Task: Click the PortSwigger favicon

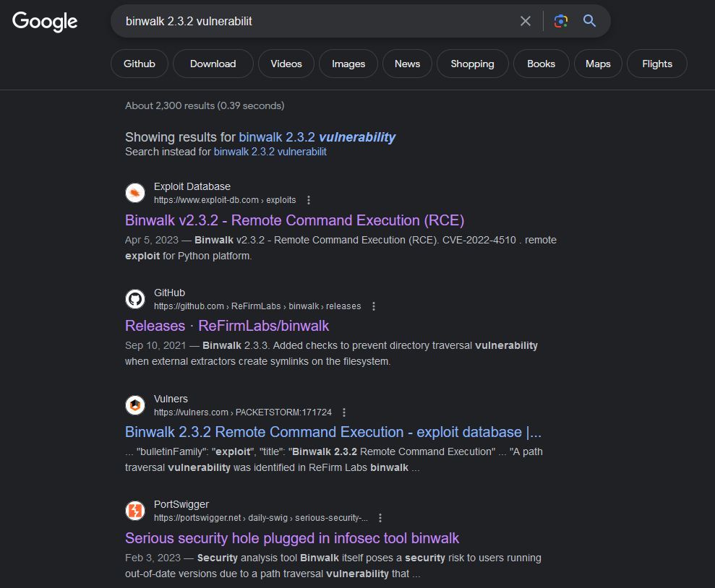Action: click(x=135, y=511)
